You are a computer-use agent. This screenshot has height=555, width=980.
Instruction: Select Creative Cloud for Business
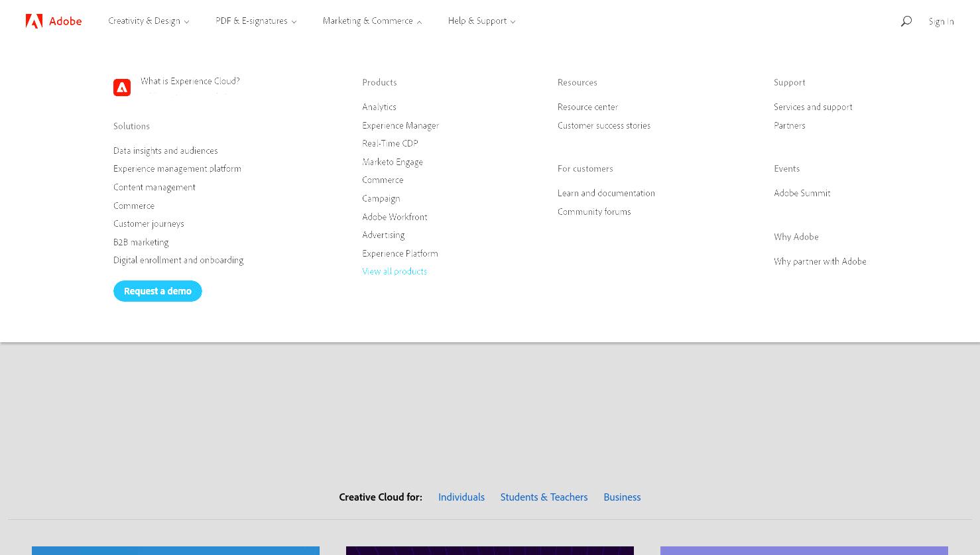pyautogui.click(x=622, y=497)
